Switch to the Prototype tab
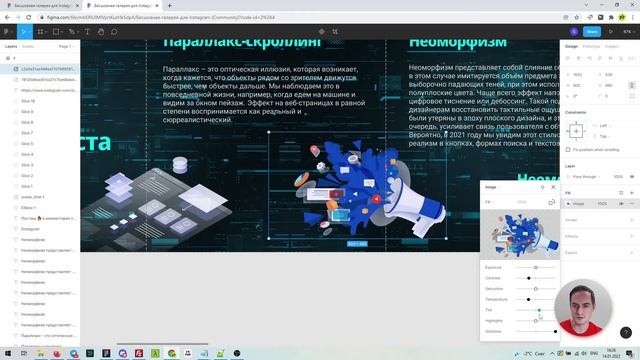 pyautogui.click(x=591, y=47)
